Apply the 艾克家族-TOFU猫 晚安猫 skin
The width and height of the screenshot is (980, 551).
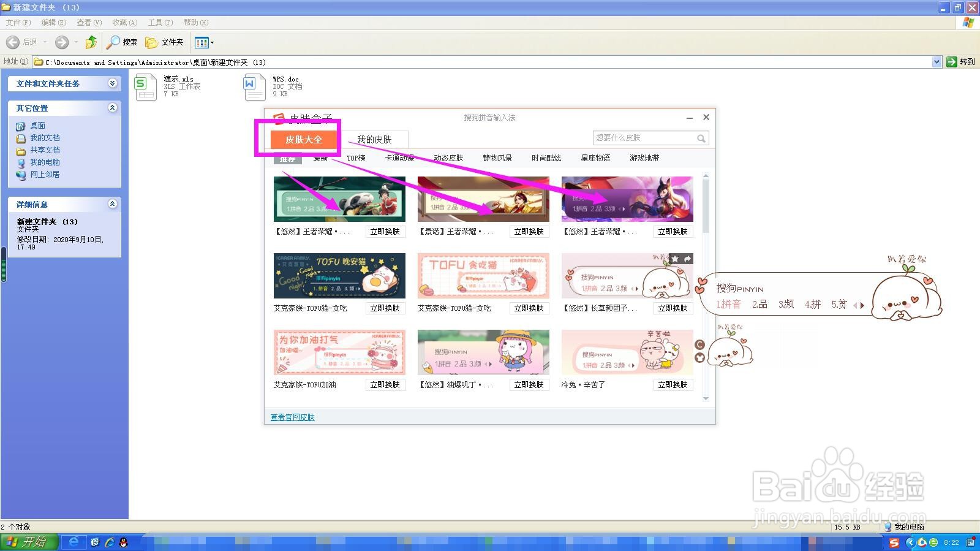click(x=385, y=308)
